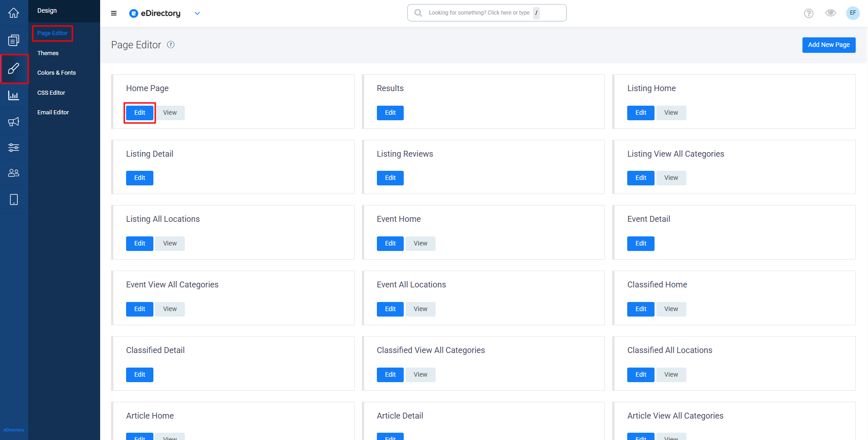
Task: Click the info icon beside Page Editor title
Action: (x=171, y=45)
